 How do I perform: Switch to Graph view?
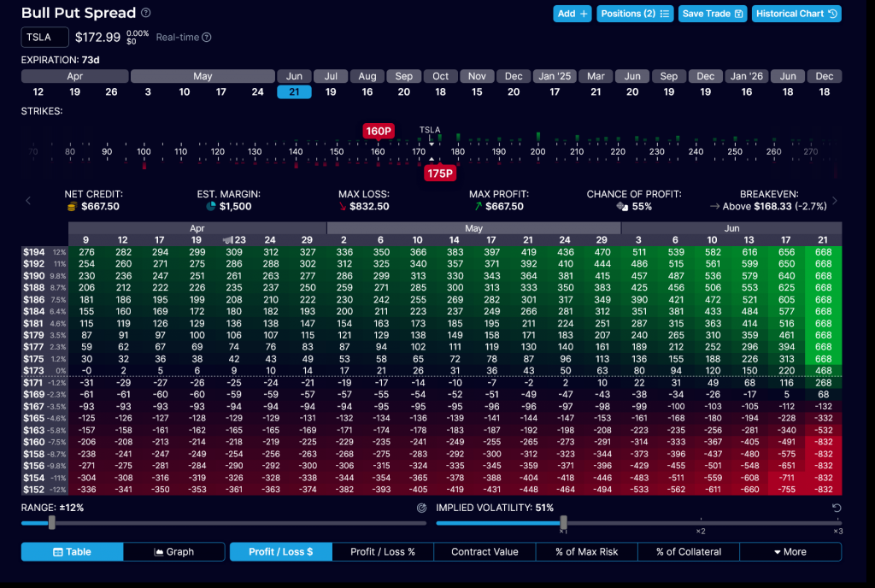click(173, 552)
